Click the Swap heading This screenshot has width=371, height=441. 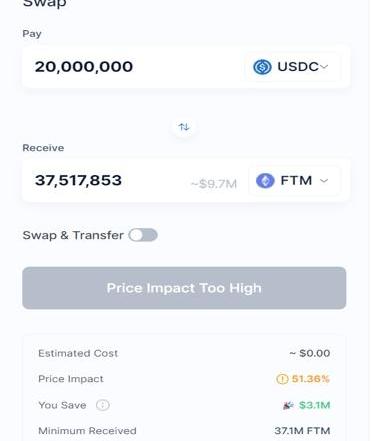point(44,3)
